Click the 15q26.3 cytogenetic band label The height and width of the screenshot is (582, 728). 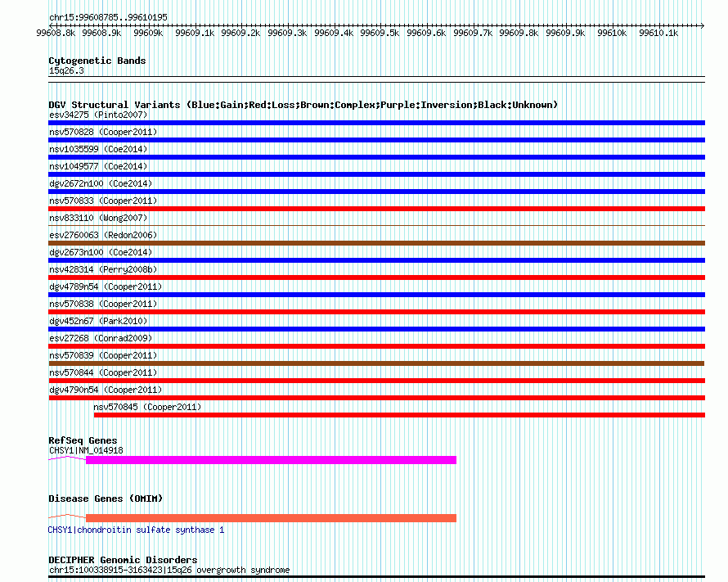pos(66,70)
